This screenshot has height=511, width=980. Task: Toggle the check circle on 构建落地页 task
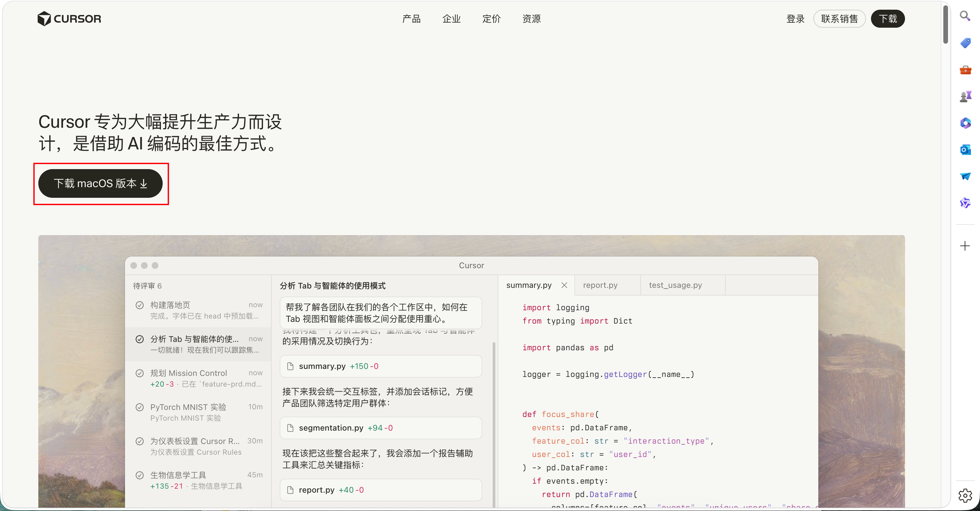coord(140,305)
